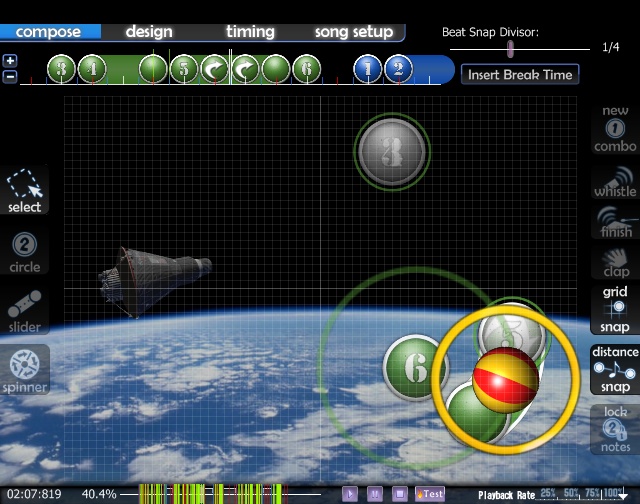Zoom in the timeline with plus icon
Viewport: 640px width, 504px height.
point(10,61)
